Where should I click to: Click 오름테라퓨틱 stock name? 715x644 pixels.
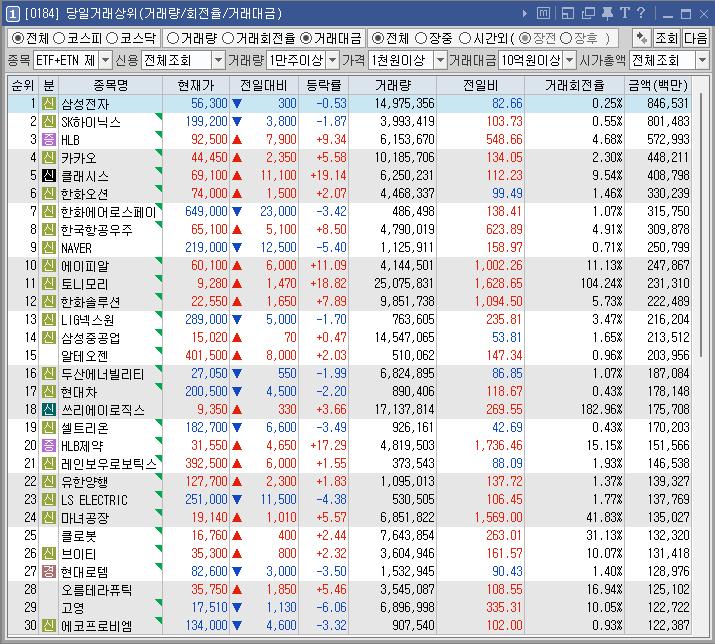[96, 590]
